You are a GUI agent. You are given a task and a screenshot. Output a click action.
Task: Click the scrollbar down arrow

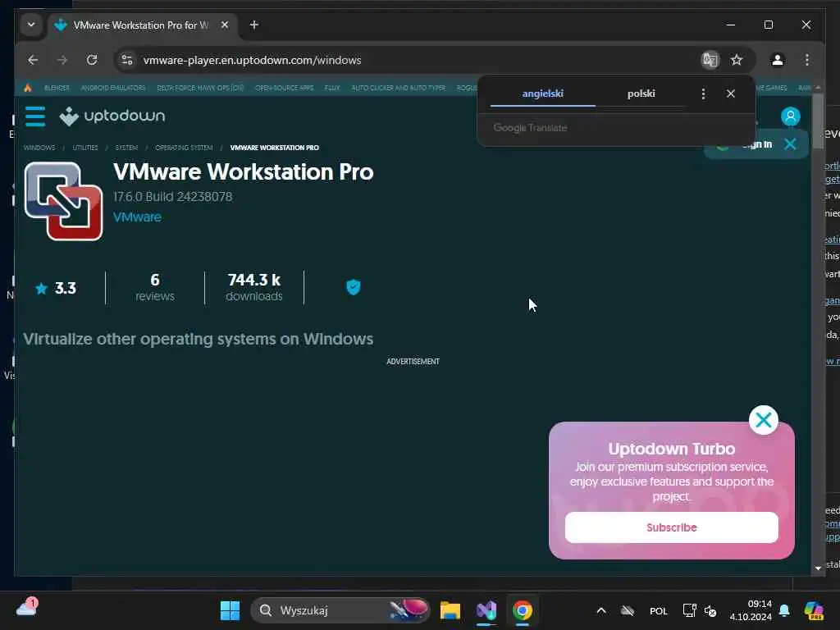coord(818,568)
